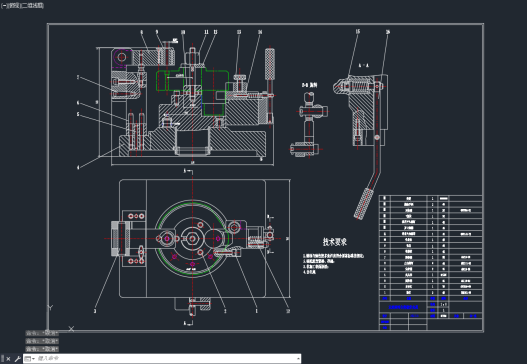Viewport: 527px width, 364px height.
Task: Select the 技术要求 heading text
Action: point(334,241)
